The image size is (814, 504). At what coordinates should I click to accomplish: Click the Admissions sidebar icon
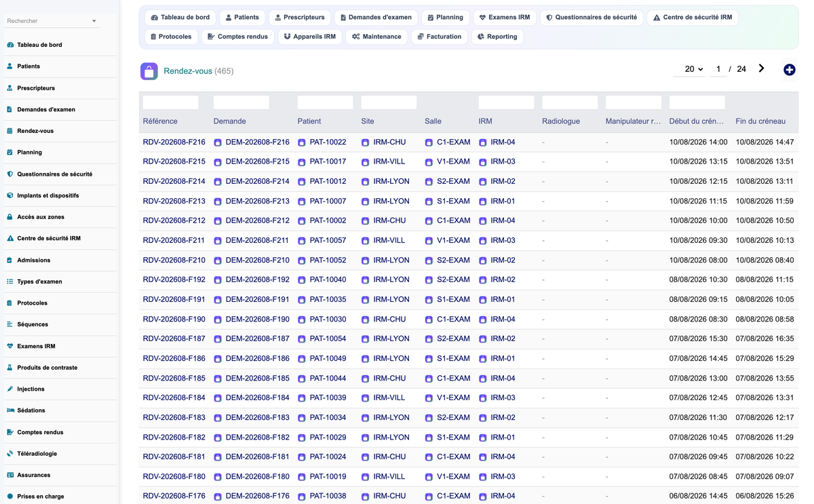click(10, 260)
